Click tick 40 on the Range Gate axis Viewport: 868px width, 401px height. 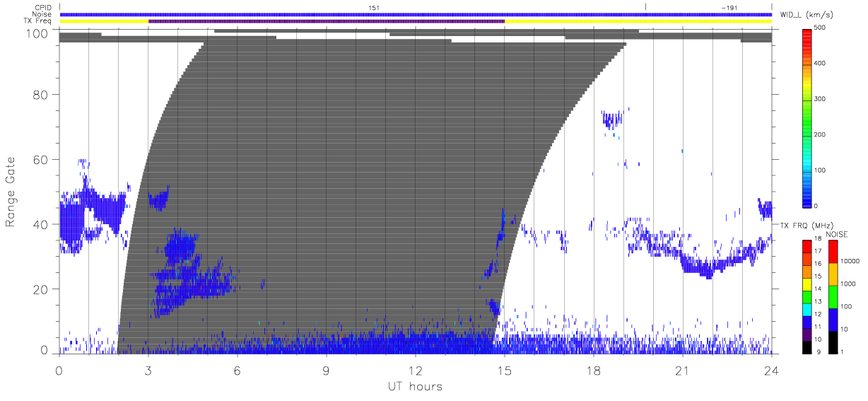click(x=41, y=224)
